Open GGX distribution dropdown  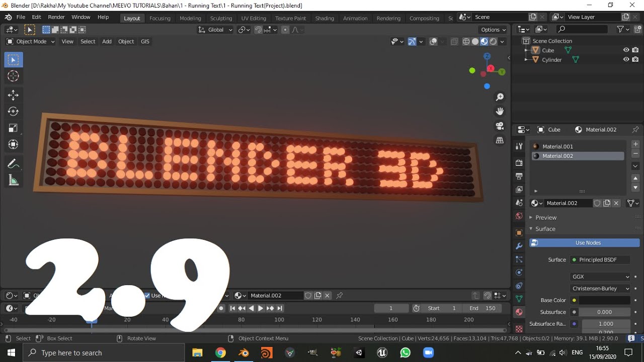tap(600, 277)
